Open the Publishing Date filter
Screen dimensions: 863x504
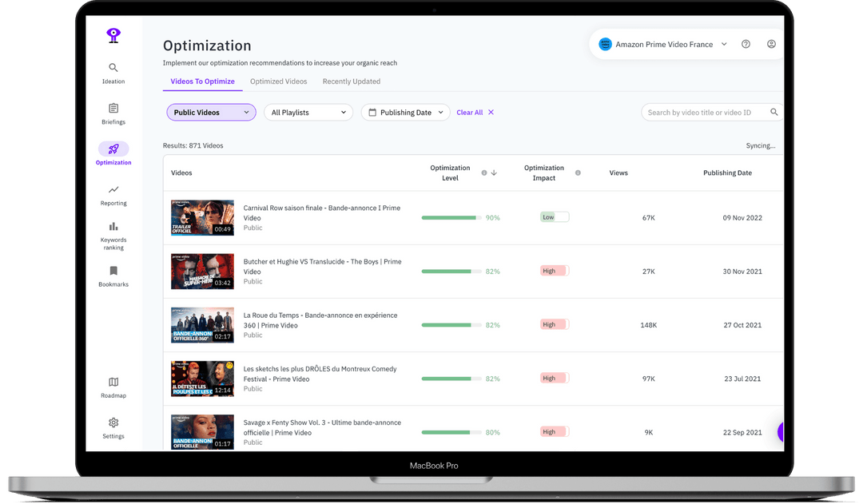point(404,112)
